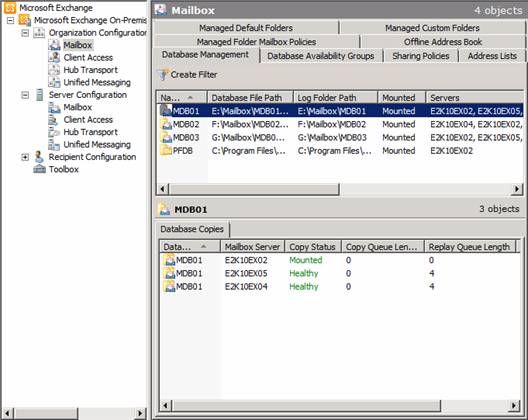Click F:\Mailbox\MDB02 log folder path cell
The image size is (528, 420).
tap(332, 124)
